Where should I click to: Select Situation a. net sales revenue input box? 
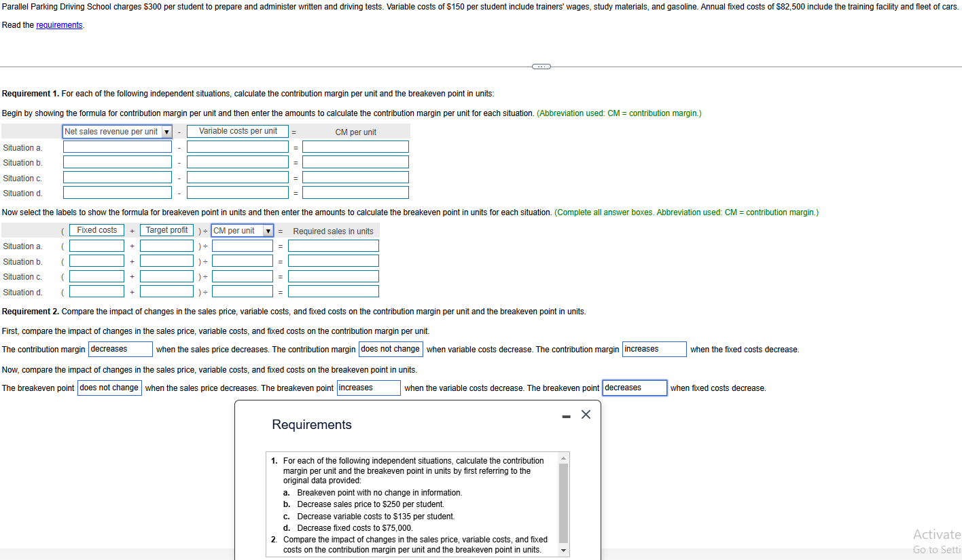coord(117,146)
